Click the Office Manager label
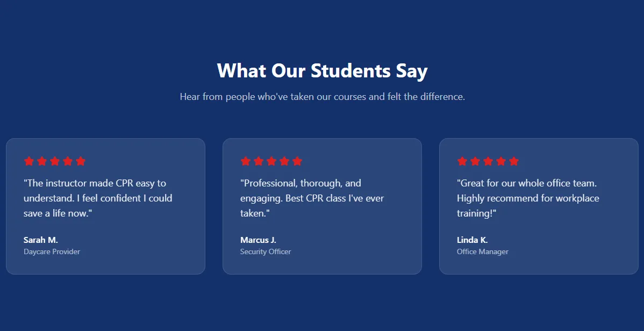Screen dimensions: 644x331 click(x=483, y=251)
